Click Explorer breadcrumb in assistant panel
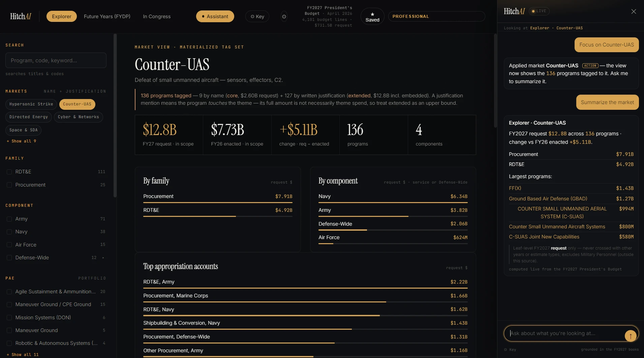Viewport: 644px width, 358px height. click(x=540, y=28)
